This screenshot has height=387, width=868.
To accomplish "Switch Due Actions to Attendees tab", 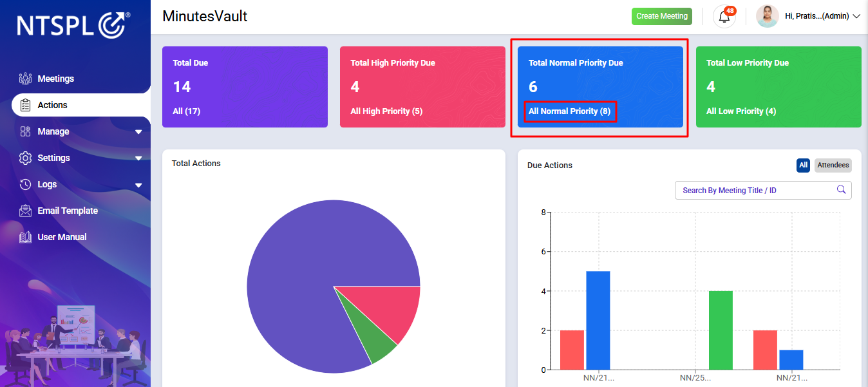I will click(x=833, y=165).
